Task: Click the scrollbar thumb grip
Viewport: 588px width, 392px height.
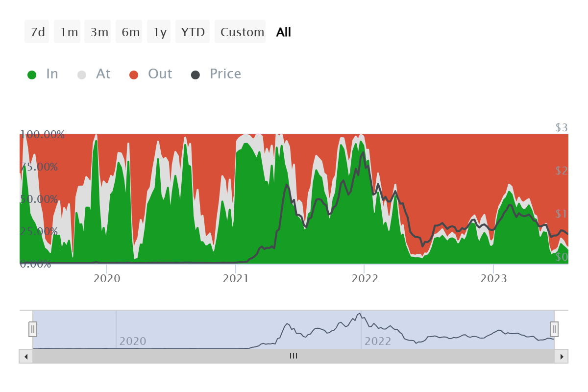Action: [294, 356]
